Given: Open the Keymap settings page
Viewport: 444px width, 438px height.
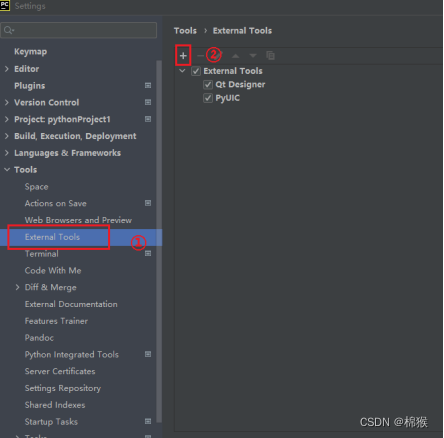Looking at the screenshot, I should [x=30, y=52].
